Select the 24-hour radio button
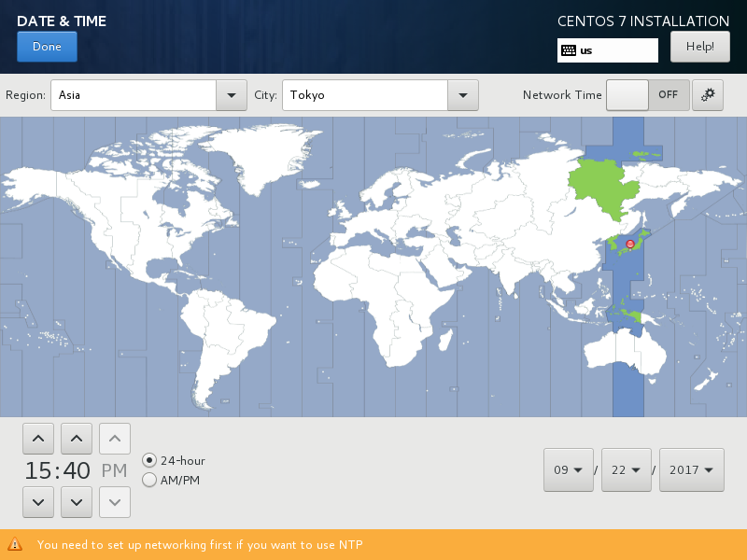Image resolution: width=747 pixels, height=560 pixels. pyautogui.click(x=149, y=460)
